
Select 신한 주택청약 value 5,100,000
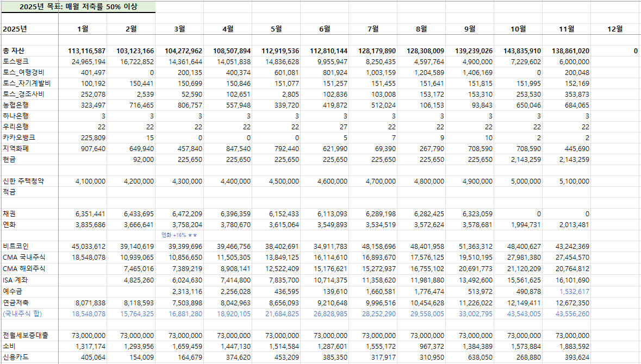pos(574,181)
